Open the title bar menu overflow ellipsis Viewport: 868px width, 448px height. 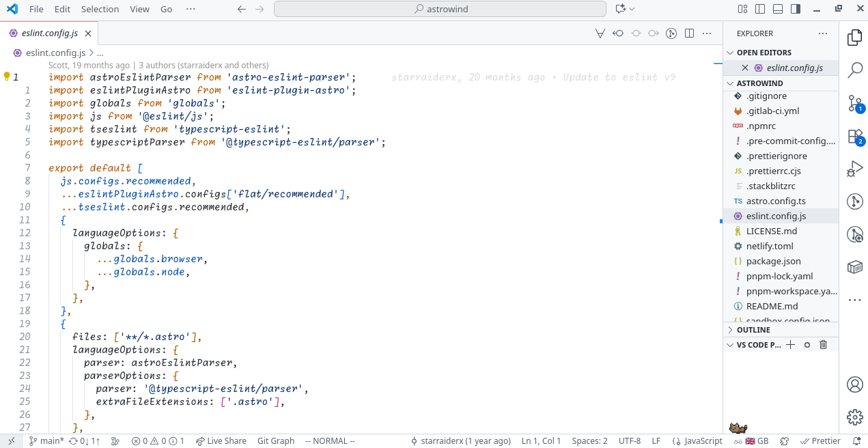coord(191,9)
